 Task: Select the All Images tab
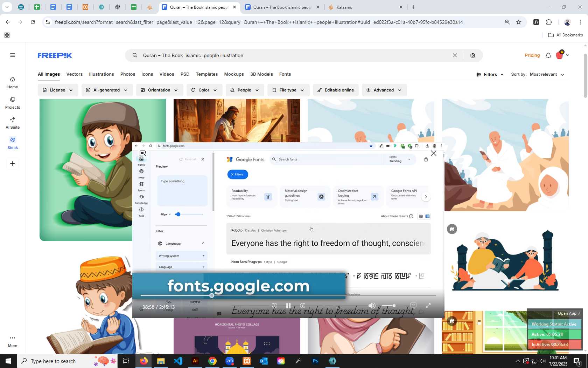[x=49, y=74]
